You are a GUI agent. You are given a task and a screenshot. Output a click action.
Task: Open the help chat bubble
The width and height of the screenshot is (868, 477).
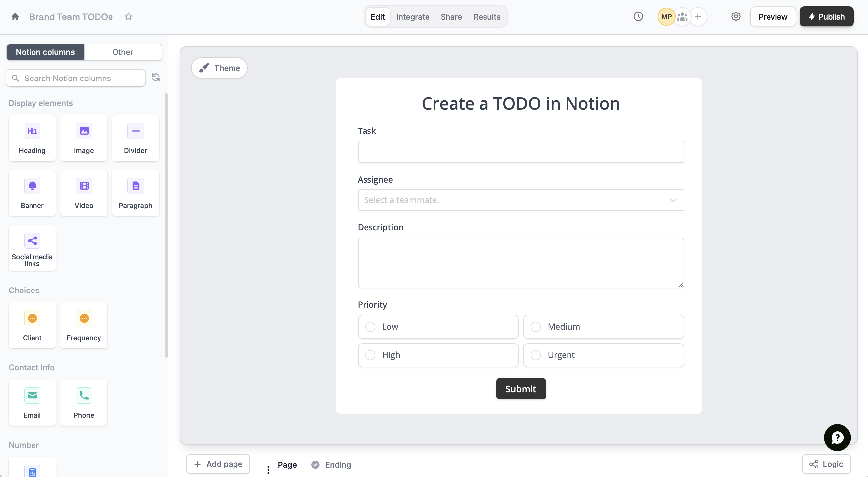pos(837,437)
